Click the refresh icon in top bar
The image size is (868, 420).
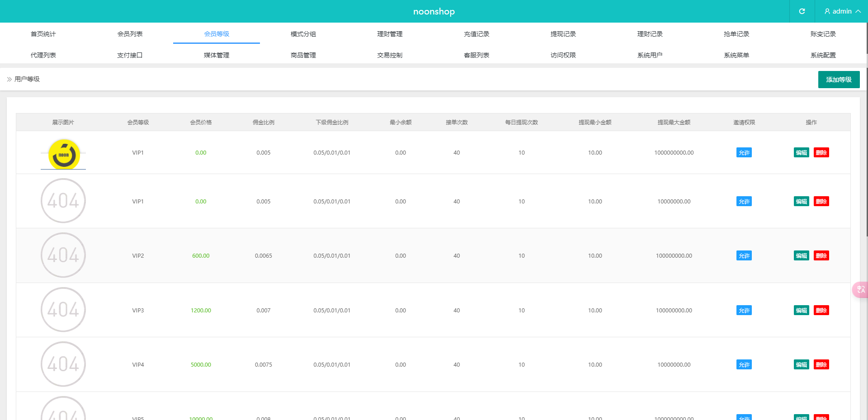(x=802, y=11)
